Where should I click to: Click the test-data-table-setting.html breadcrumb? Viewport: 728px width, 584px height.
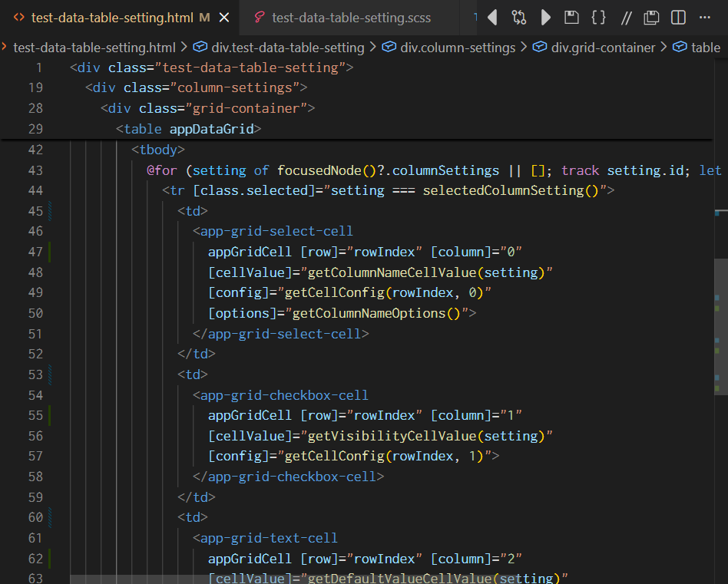[94, 48]
